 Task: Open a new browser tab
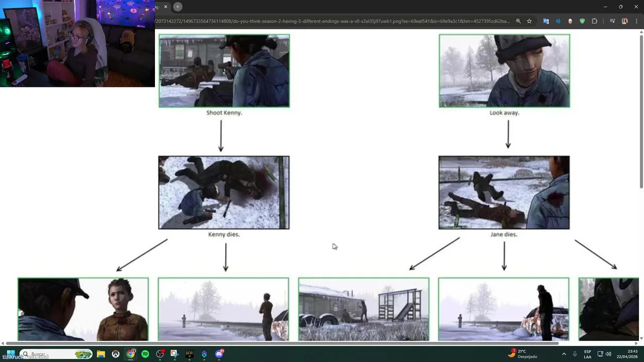pyautogui.click(x=178, y=7)
